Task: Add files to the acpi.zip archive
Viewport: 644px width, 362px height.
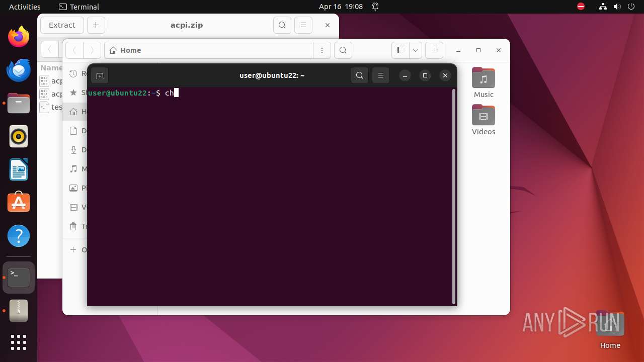Action: coord(96,25)
